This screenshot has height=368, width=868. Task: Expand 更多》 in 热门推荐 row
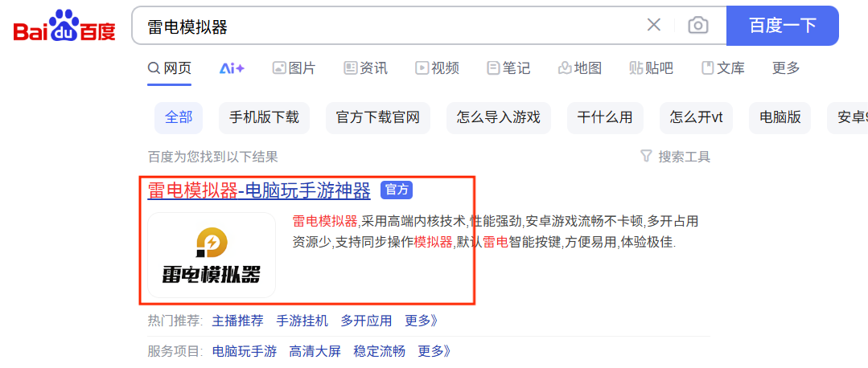pyautogui.click(x=421, y=321)
